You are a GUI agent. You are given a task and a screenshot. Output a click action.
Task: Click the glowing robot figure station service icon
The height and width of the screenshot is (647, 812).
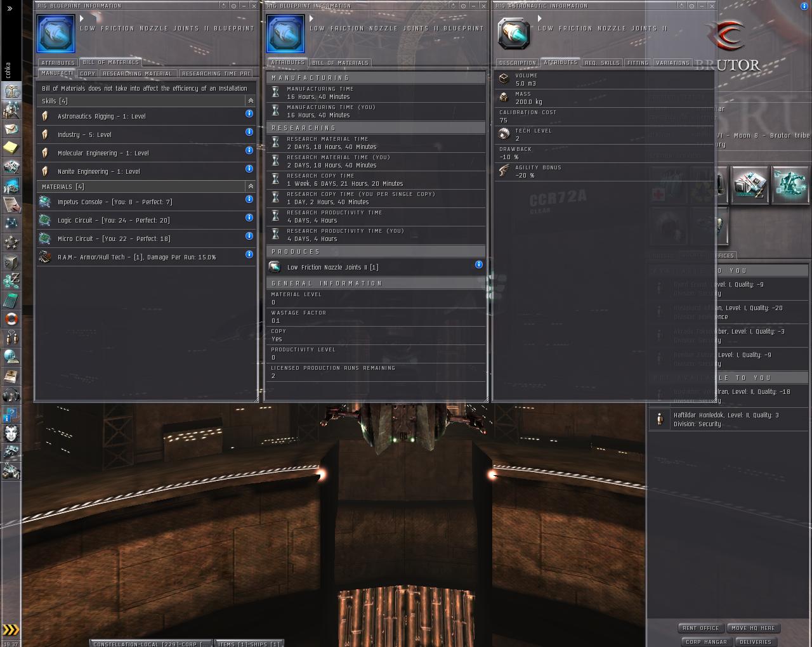(791, 185)
